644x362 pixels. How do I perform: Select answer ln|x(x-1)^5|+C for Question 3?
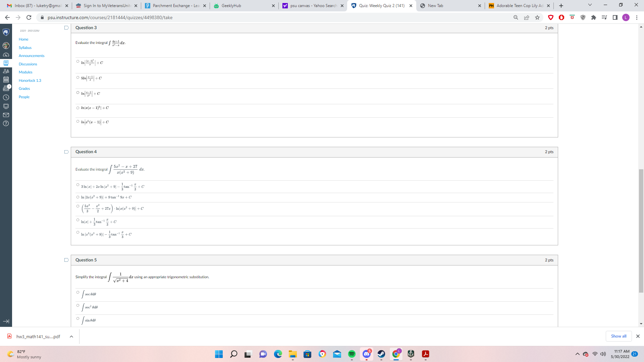(x=77, y=108)
